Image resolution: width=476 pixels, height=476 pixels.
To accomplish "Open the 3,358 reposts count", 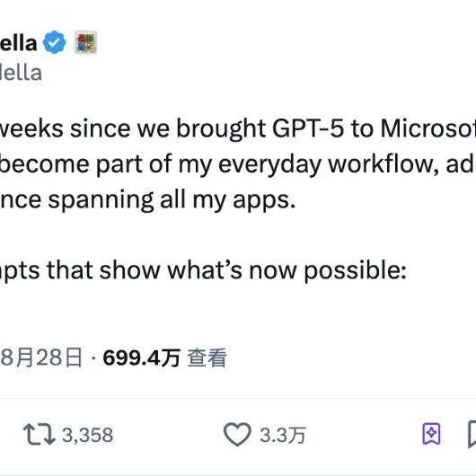I will [88, 435].
